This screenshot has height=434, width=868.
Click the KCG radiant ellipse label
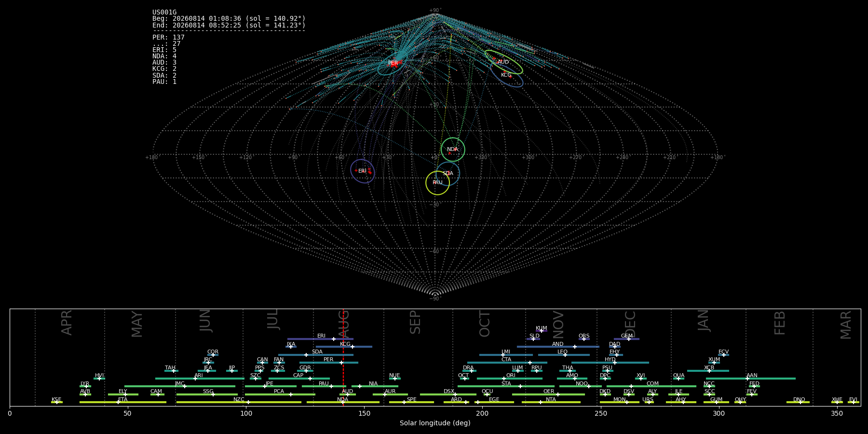pyautogui.click(x=506, y=75)
